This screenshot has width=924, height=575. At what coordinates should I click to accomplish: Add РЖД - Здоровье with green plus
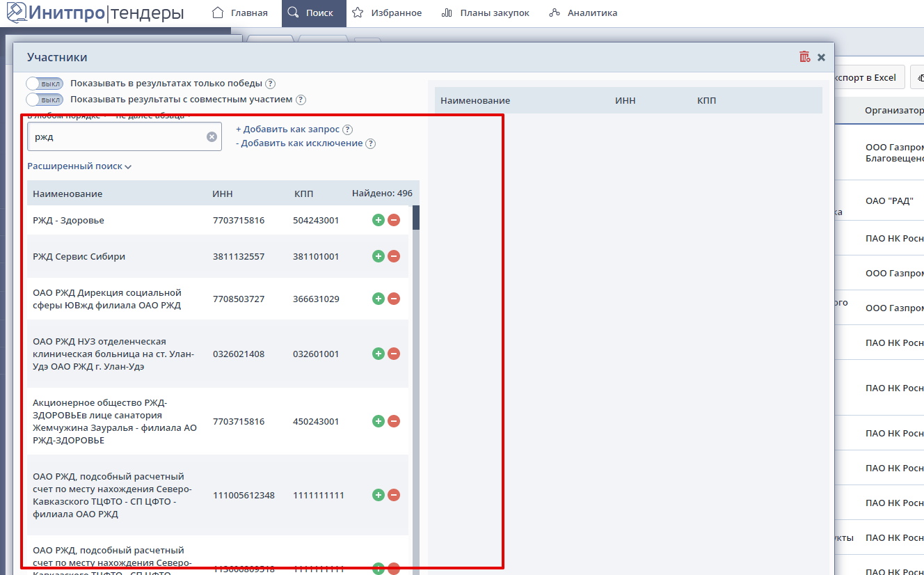point(379,220)
